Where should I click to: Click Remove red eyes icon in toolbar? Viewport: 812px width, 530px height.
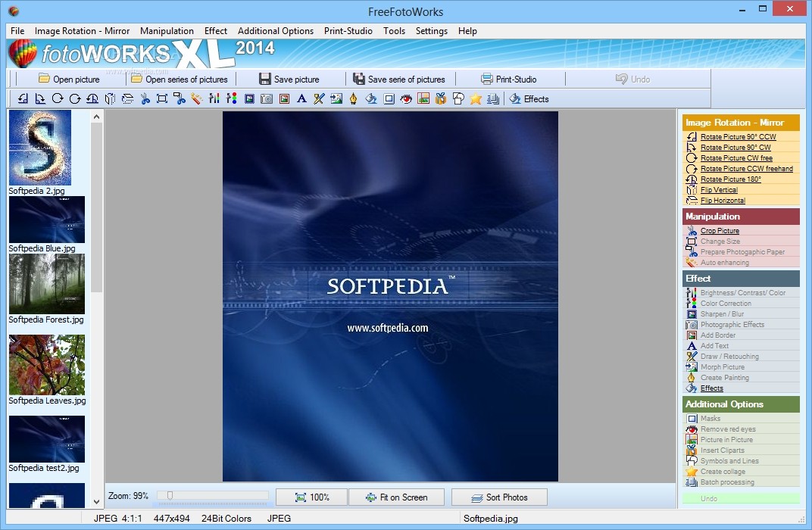pos(406,98)
